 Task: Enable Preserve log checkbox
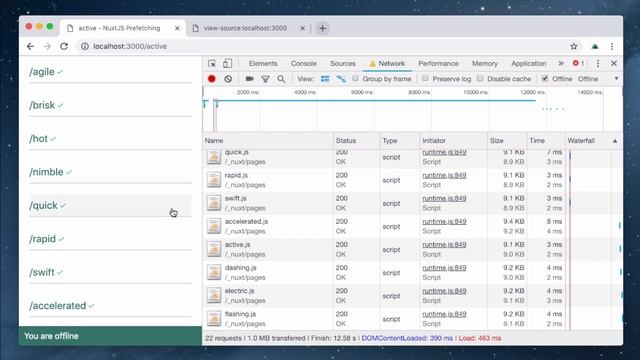(425, 78)
